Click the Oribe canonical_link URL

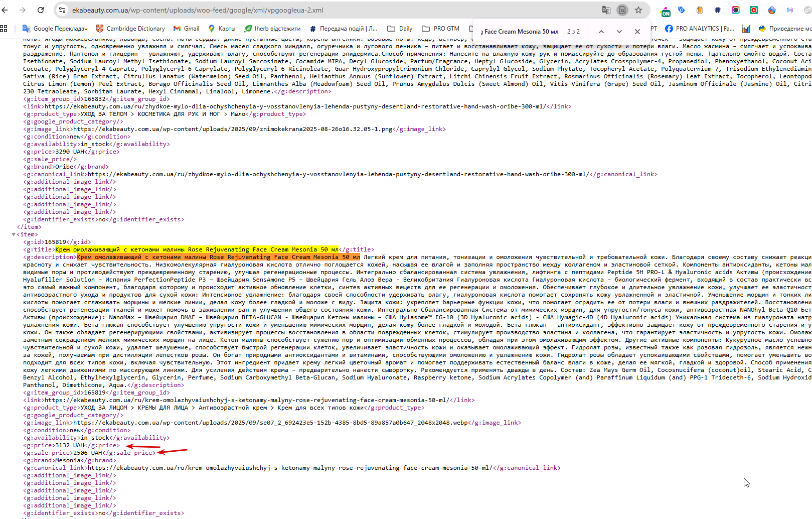[x=339, y=174]
